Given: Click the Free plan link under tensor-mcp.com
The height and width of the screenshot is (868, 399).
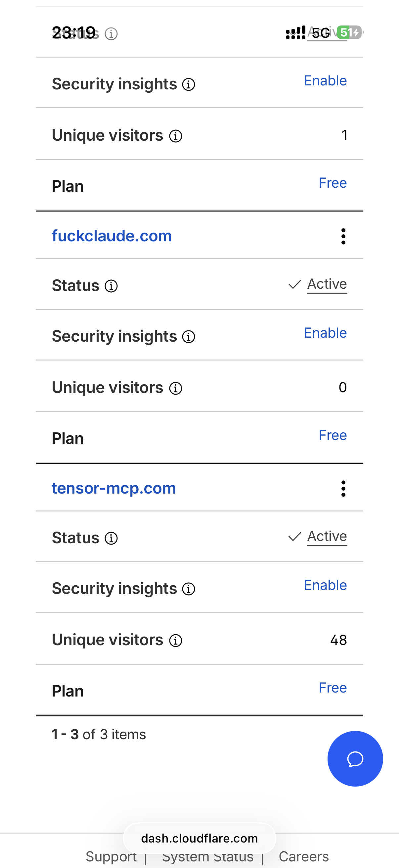Looking at the screenshot, I should [333, 688].
